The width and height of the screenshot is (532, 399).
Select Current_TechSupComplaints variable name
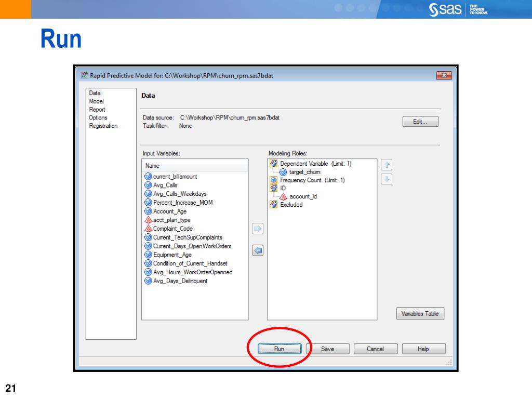[188, 237]
